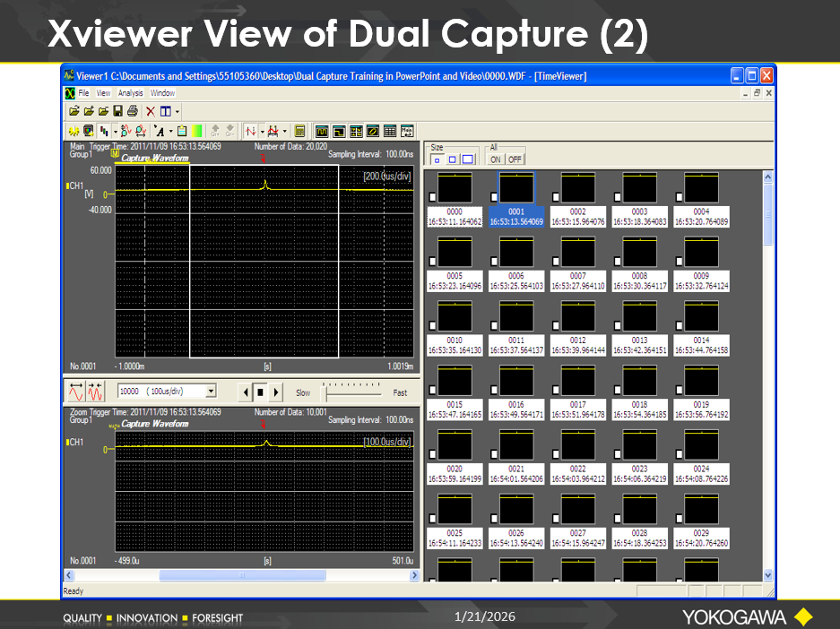Image resolution: width=840 pixels, height=629 pixels.
Task: Open the calculator icon in toolbar
Action: [x=300, y=131]
